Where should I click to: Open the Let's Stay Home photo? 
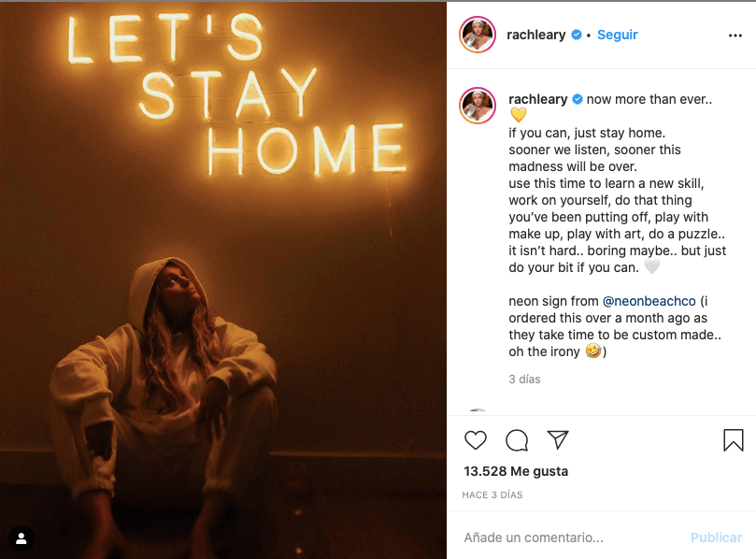[223, 279]
